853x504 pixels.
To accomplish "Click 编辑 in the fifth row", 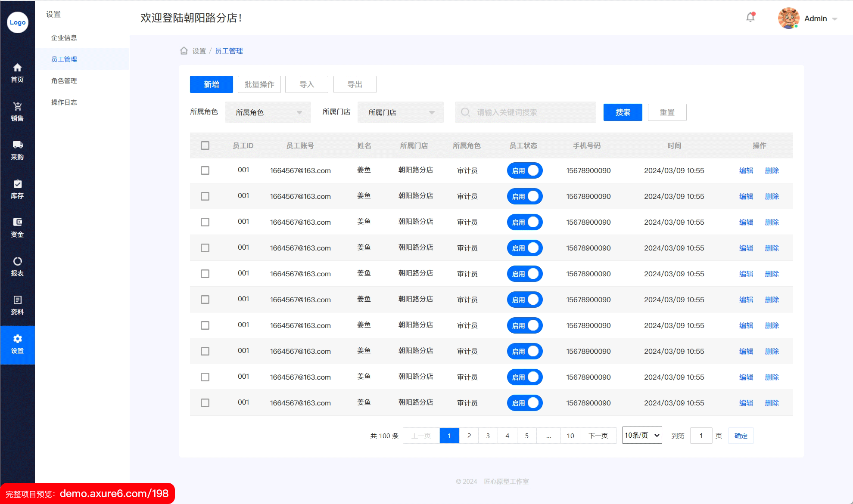I will 746,274.
